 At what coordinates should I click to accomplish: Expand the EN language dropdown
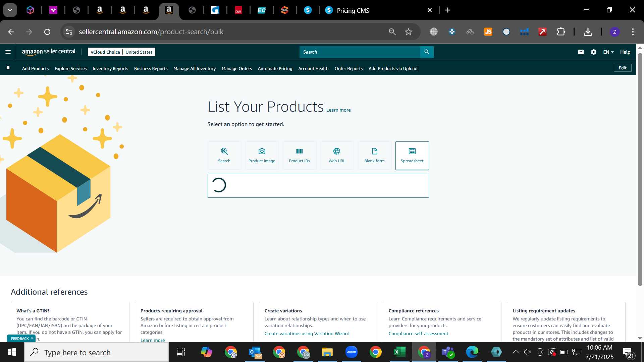(608, 52)
